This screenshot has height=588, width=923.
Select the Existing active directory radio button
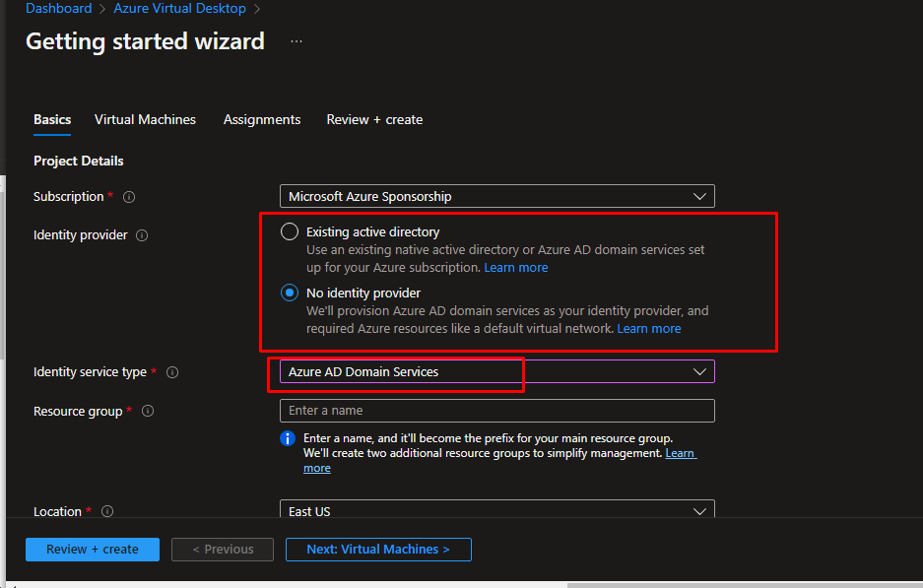pos(290,232)
